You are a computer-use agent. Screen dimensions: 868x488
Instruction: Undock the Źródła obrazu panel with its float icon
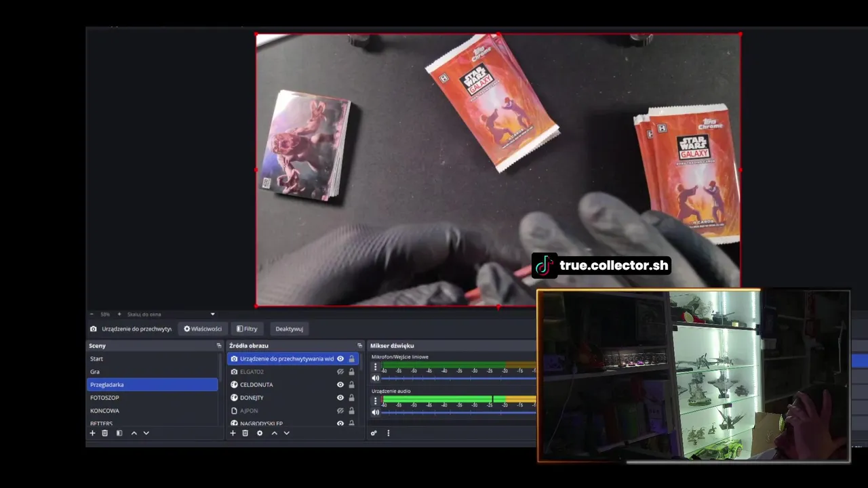(360, 346)
